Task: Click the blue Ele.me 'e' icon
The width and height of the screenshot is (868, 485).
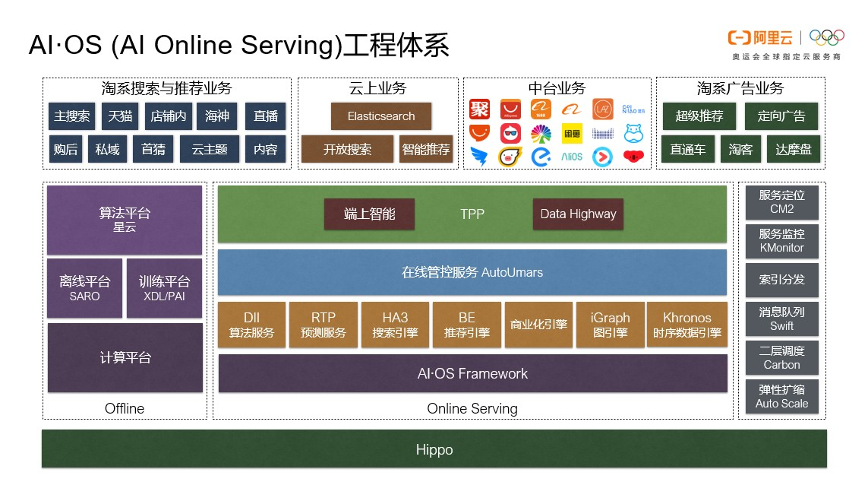Action: pyautogui.click(x=541, y=157)
